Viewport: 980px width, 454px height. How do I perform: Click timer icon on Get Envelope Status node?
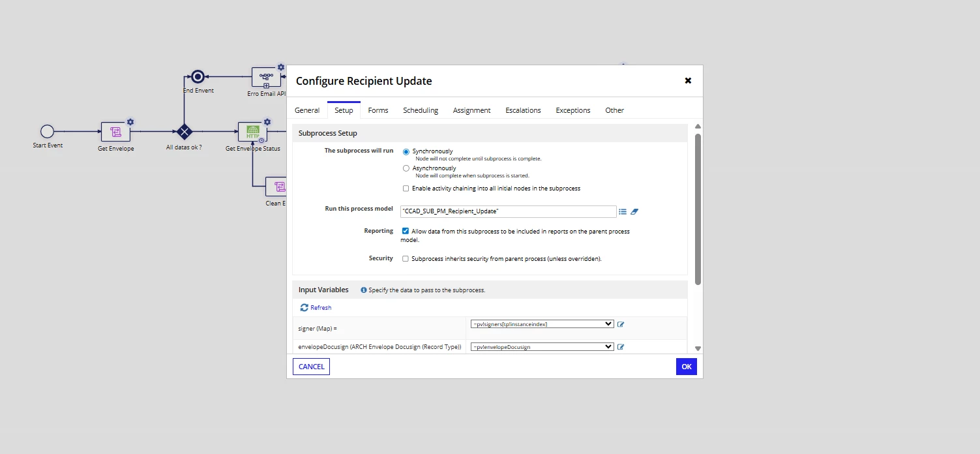[x=261, y=140]
